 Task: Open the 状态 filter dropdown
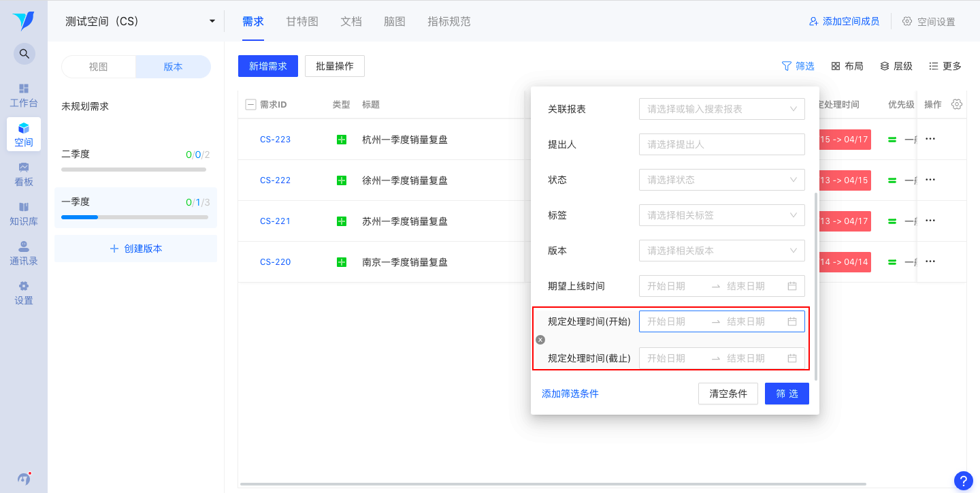coord(721,180)
